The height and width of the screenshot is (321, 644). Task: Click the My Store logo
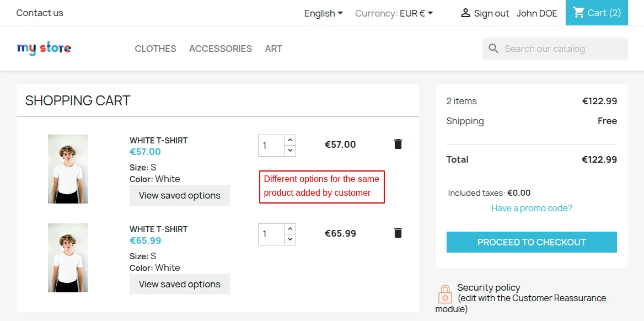(44, 49)
